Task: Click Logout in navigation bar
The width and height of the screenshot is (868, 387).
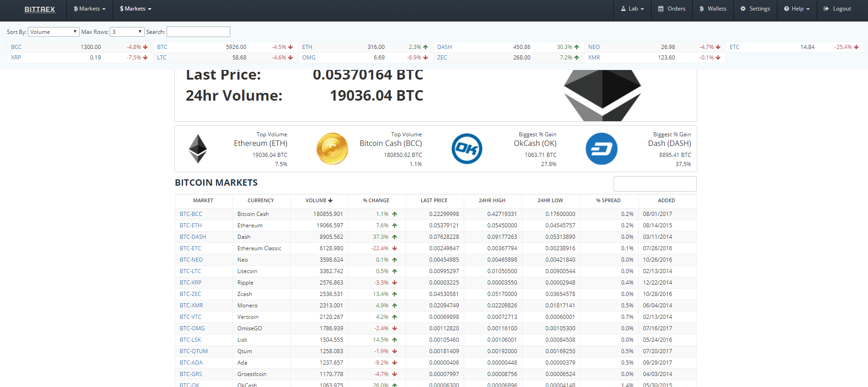Action: pyautogui.click(x=837, y=9)
